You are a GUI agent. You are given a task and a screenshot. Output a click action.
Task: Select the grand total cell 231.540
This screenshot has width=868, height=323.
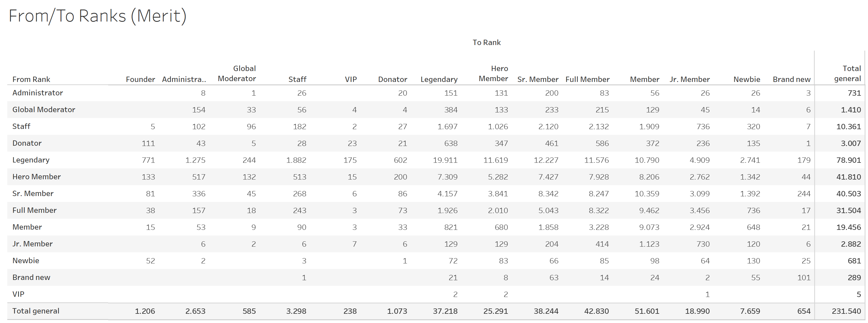point(846,311)
